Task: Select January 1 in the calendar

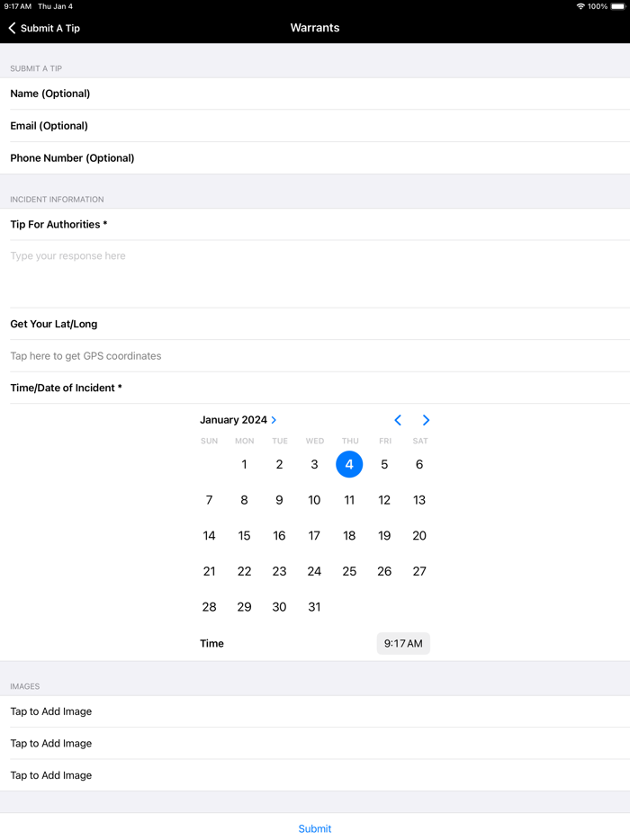Action: [244, 464]
